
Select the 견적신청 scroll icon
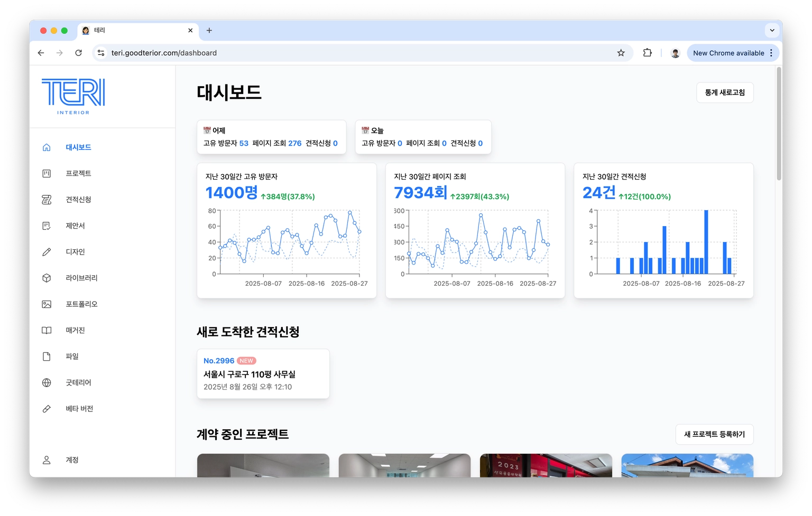pyautogui.click(x=47, y=200)
